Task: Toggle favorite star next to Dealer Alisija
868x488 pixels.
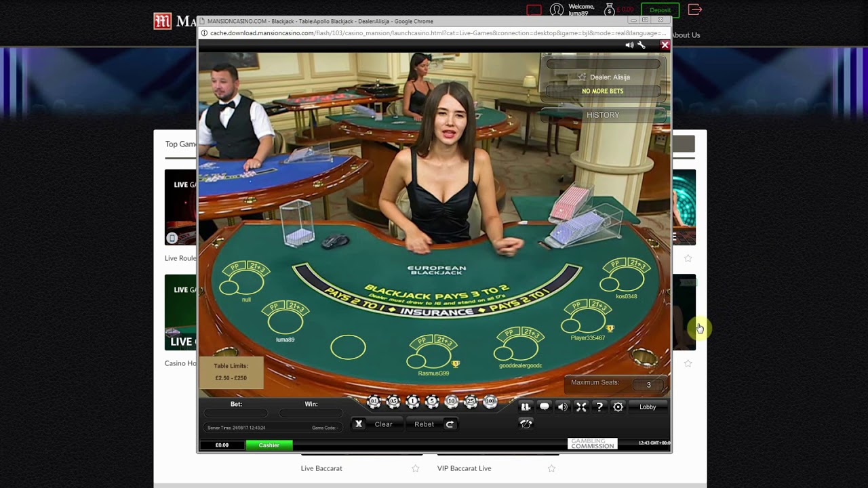Action: coord(582,77)
